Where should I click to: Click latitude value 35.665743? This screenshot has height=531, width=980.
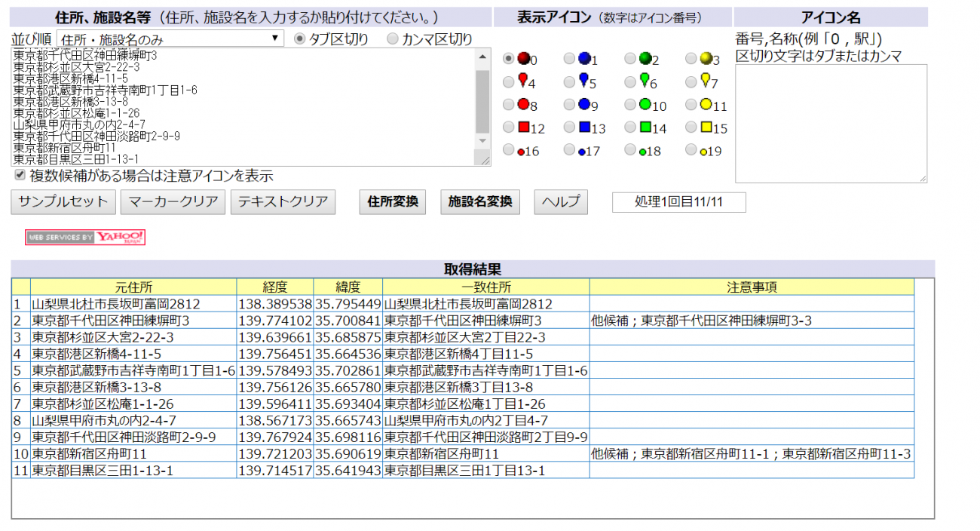tap(348, 420)
